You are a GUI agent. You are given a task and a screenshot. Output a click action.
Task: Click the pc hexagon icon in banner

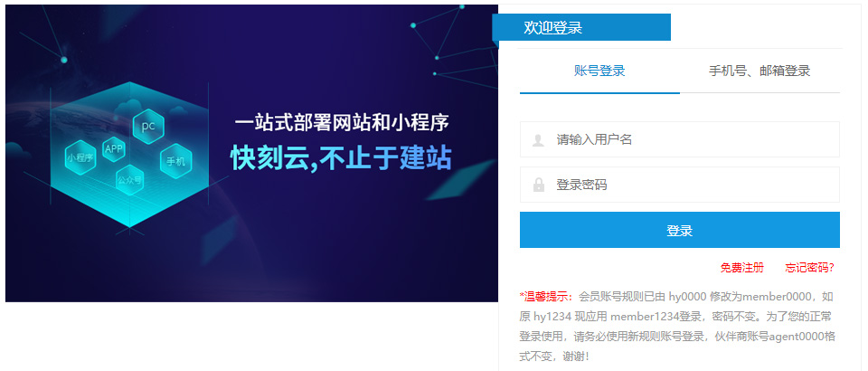(x=148, y=126)
